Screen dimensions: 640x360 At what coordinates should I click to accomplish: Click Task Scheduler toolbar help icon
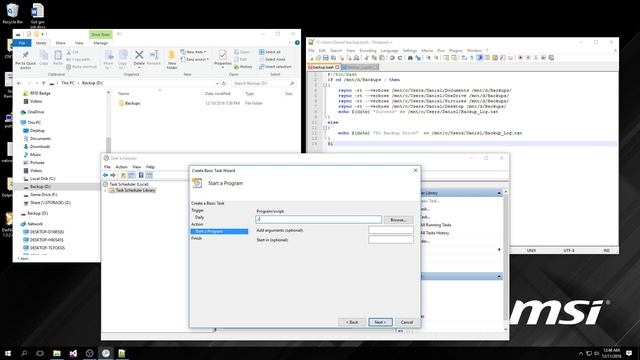(141, 175)
